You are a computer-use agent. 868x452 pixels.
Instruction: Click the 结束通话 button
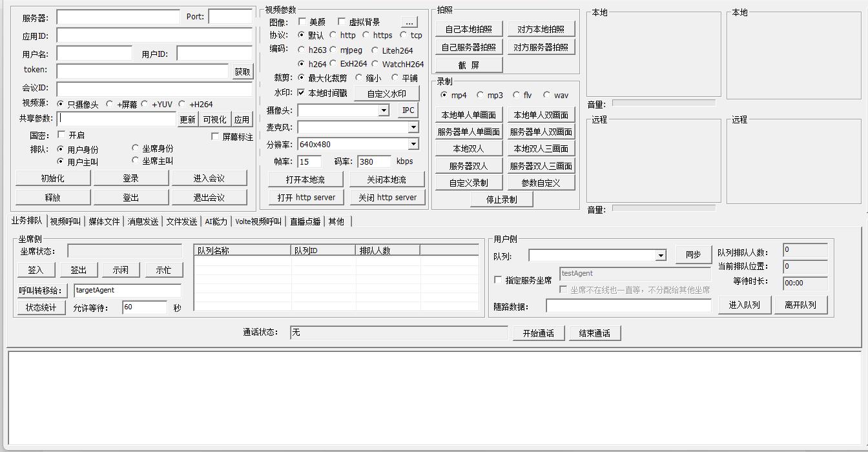[595, 333]
